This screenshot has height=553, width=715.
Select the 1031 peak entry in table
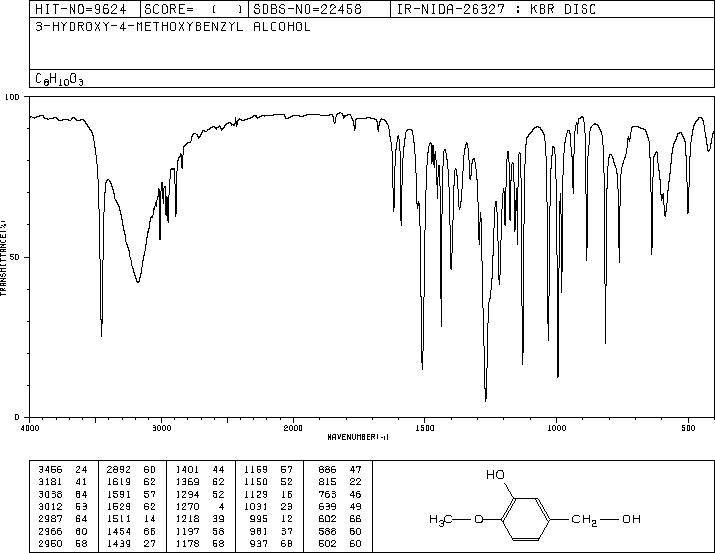[x=268, y=506]
